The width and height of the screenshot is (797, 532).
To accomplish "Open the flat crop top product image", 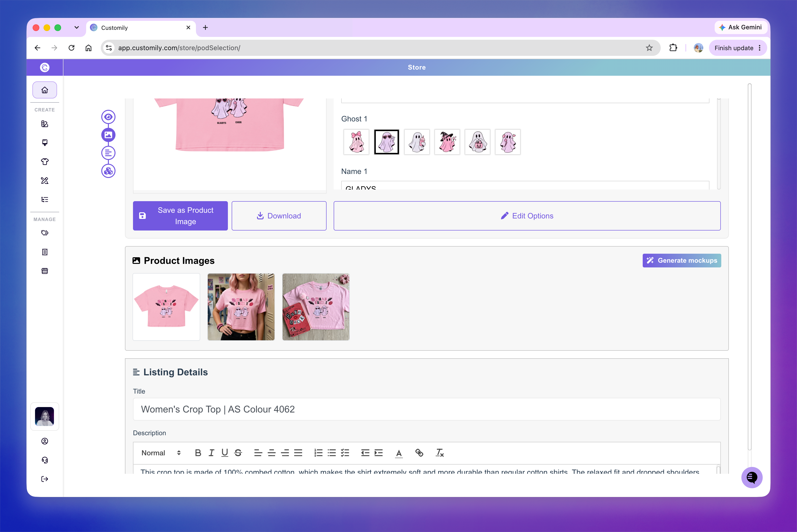I will coord(166,307).
